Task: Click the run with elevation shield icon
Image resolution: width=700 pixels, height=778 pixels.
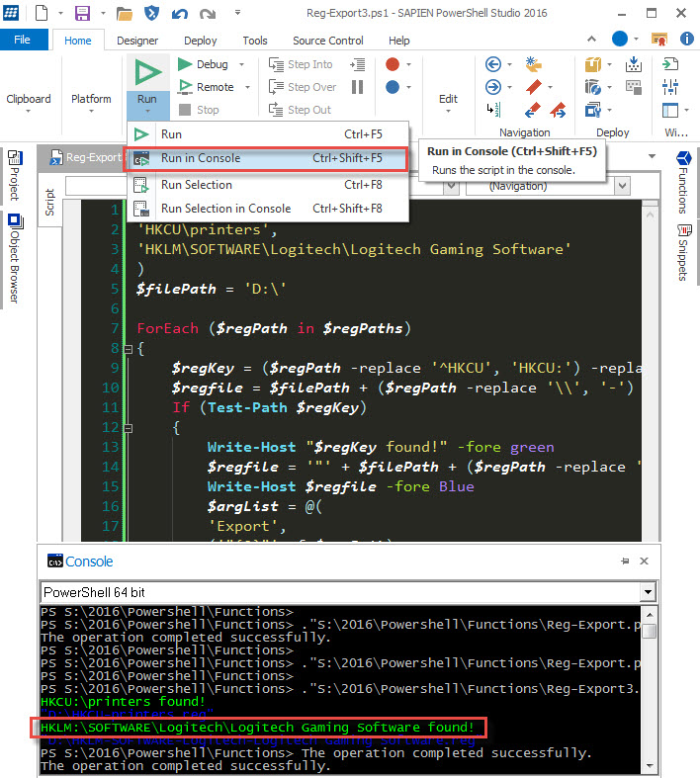Action: click(152, 13)
